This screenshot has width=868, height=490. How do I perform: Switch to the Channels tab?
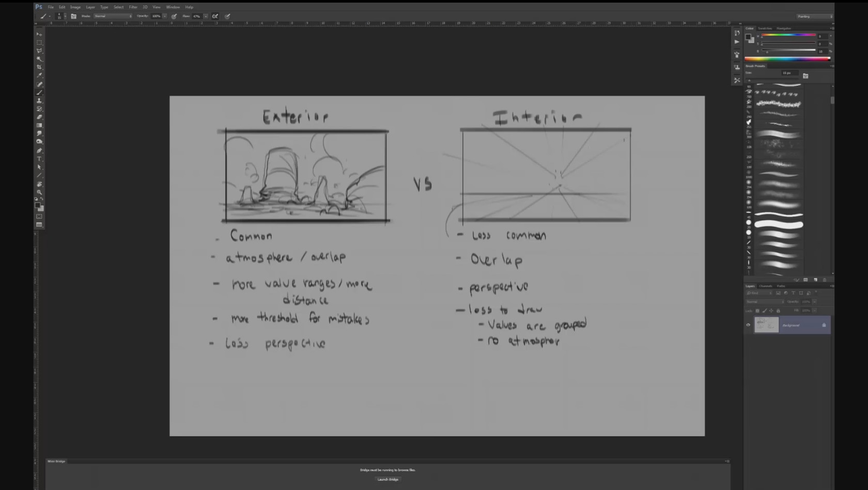(765, 286)
